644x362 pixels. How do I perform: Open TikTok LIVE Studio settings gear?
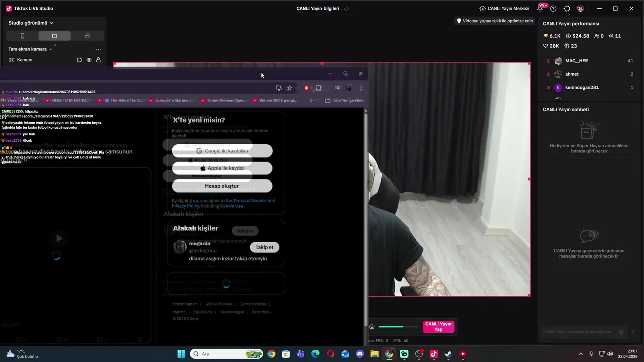(567, 9)
